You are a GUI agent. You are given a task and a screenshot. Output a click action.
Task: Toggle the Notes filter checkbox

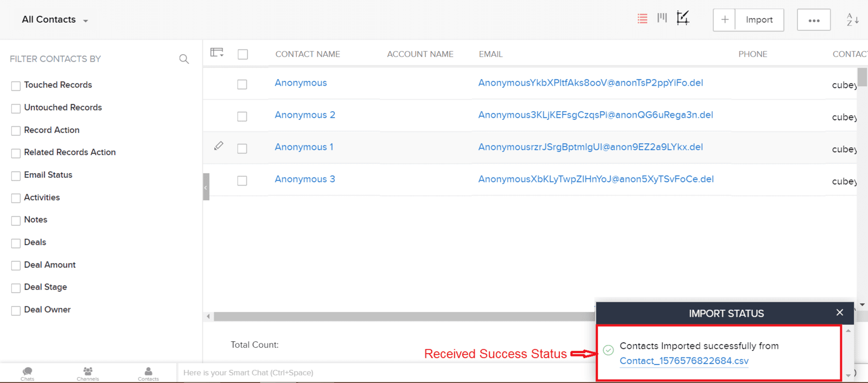coord(16,220)
